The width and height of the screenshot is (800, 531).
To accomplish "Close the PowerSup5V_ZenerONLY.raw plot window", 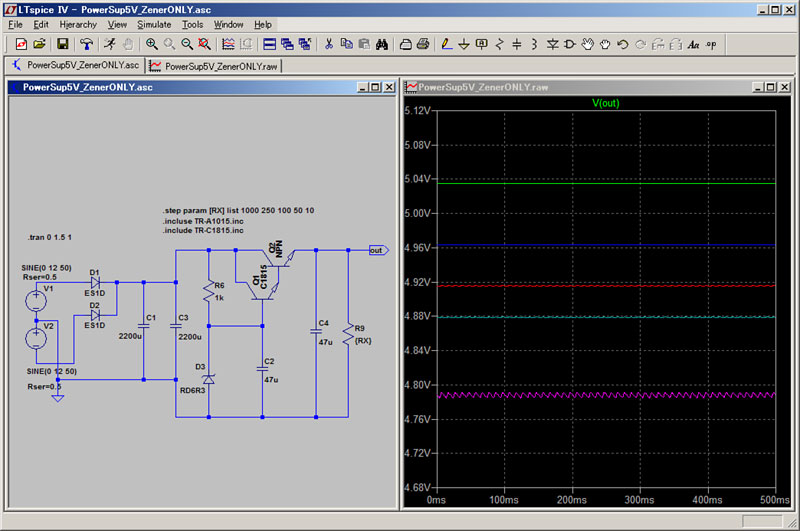I will 785,87.
